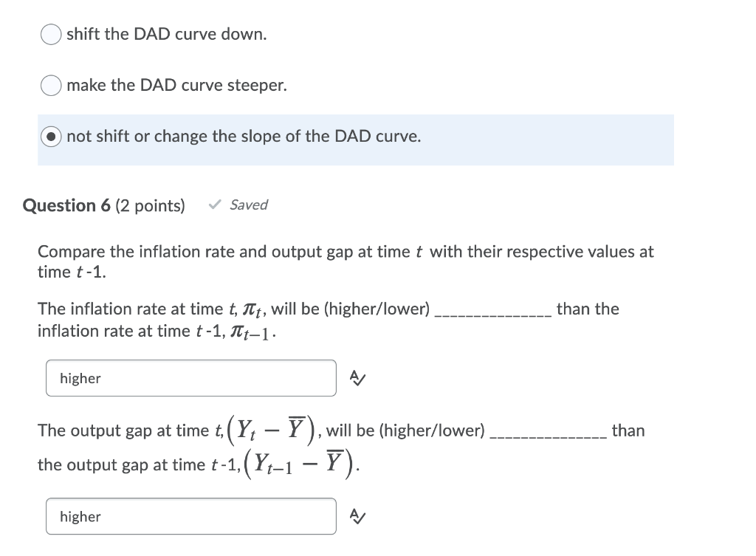Screen dimensions: 756x556
Task: Select 'make the DAD curve steeper' option
Action: click(50, 85)
